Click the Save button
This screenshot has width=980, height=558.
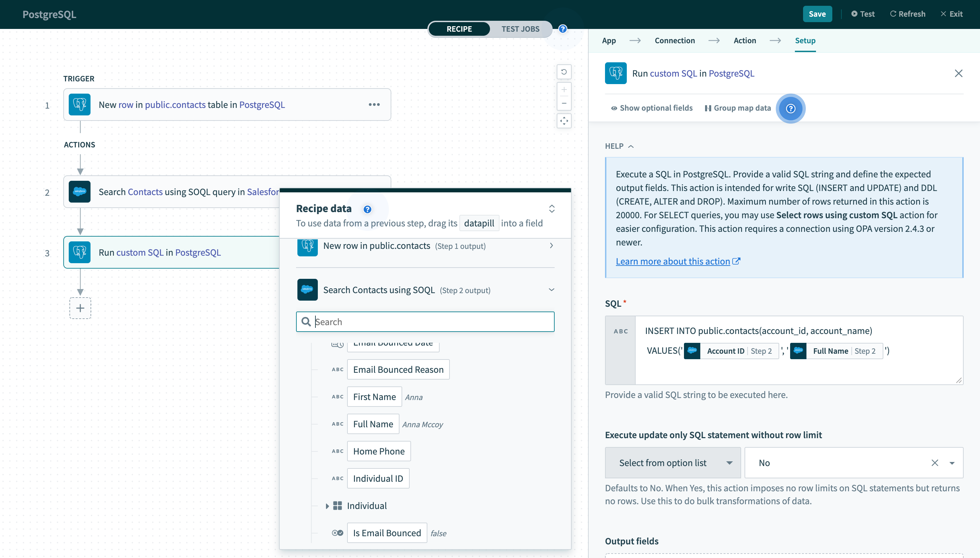pyautogui.click(x=817, y=14)
